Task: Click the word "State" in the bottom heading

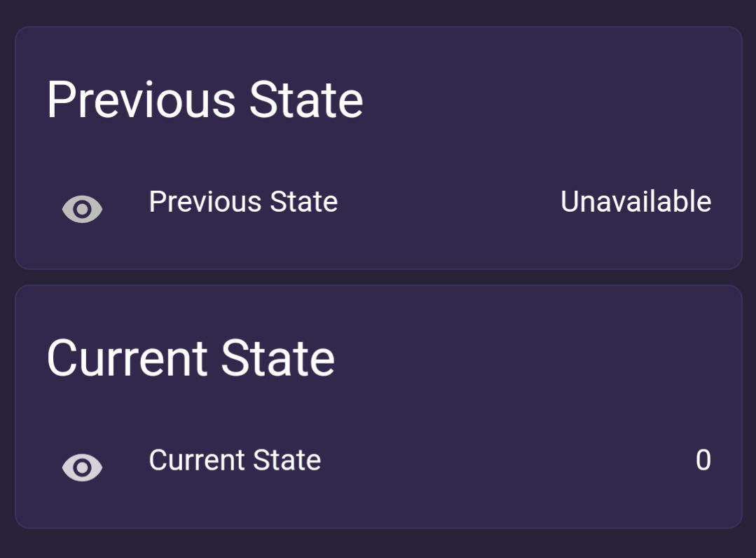Action: pyautogui.click(x=277, y=358)
